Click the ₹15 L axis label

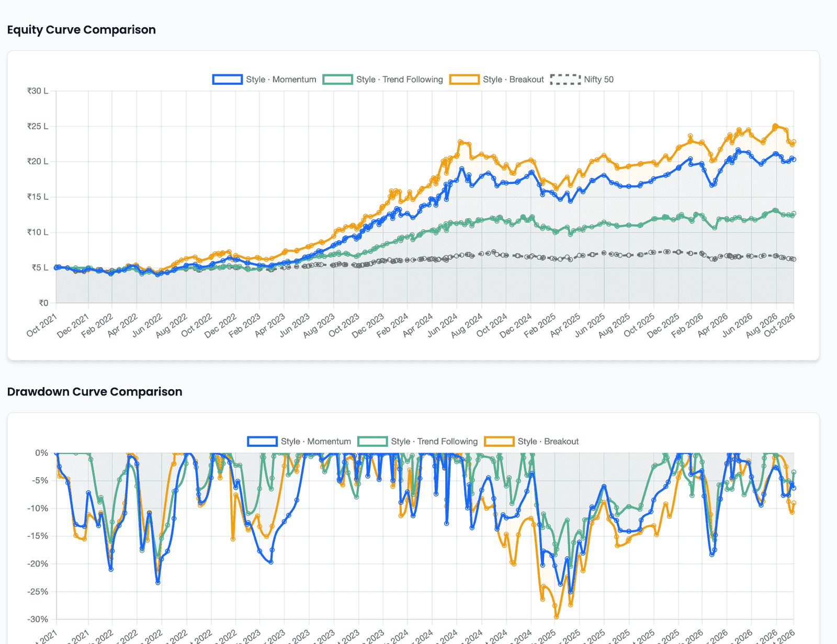38,197
